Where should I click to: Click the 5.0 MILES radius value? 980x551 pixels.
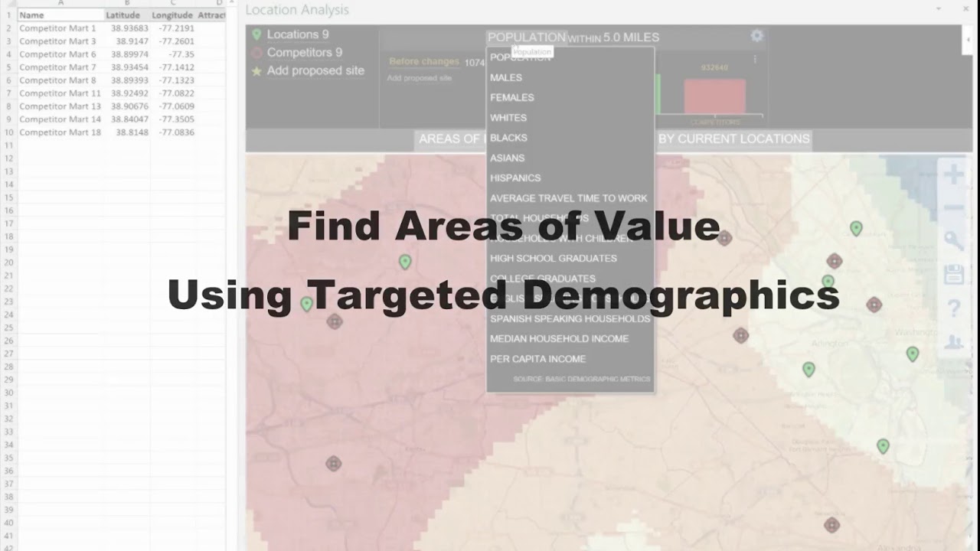coord(631,37)
